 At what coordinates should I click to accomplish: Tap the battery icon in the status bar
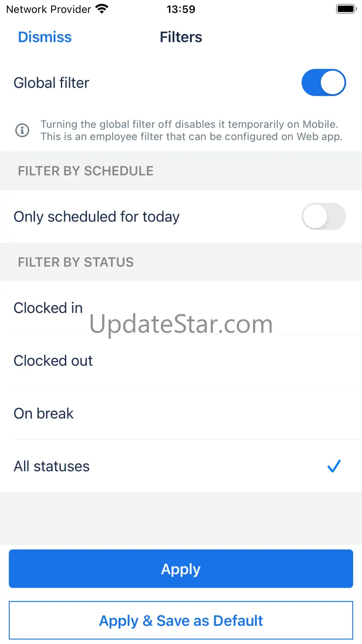[345, 9]
